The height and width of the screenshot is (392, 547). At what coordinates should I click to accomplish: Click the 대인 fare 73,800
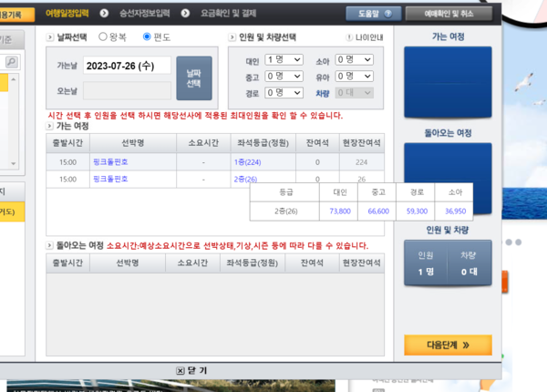[x=340, y=211]
